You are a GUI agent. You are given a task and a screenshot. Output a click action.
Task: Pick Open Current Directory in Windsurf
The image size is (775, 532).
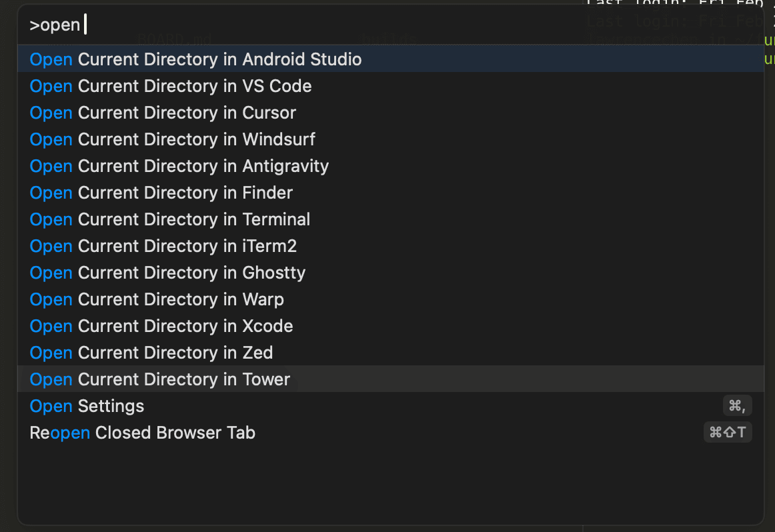click(x=172, y=139)
